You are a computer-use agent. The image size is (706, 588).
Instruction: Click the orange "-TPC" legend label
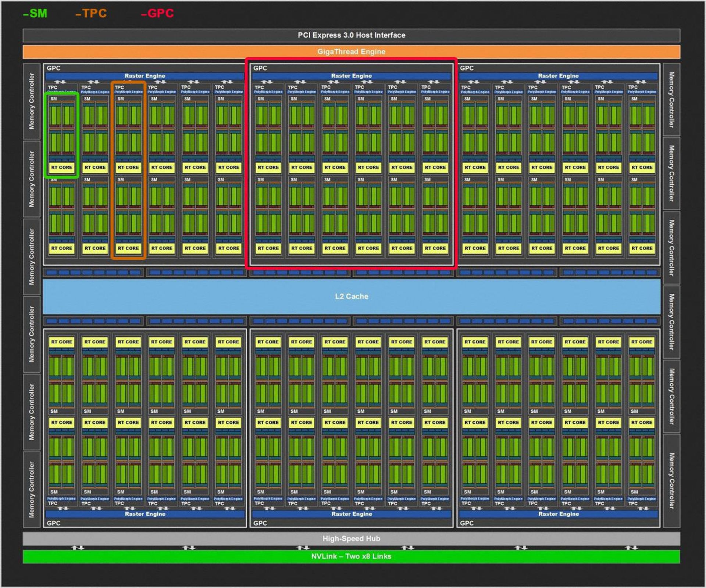coord(91,14)
